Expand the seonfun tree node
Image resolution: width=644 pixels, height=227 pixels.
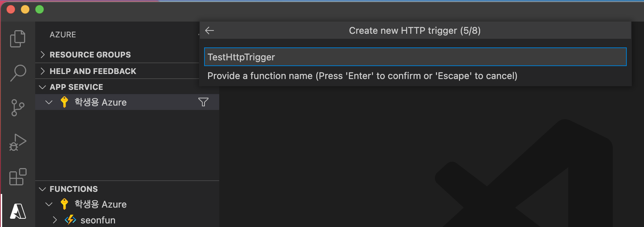pos(55,220)
